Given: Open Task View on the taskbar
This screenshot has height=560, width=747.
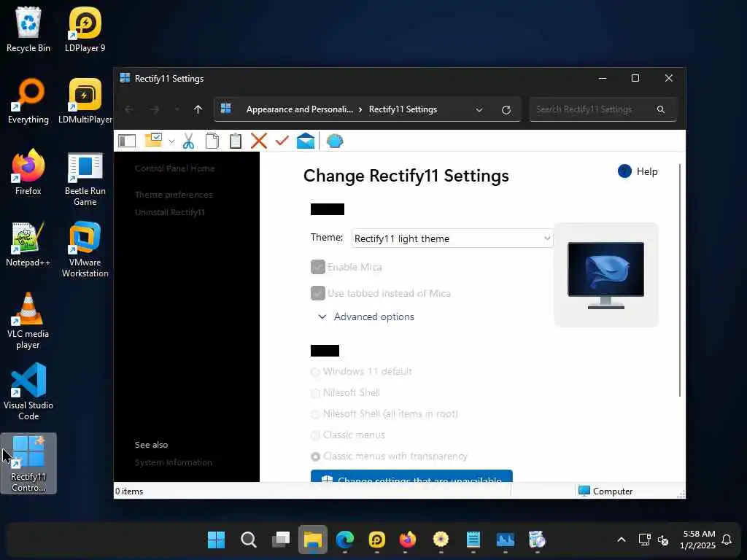Looking at the screenshot, I should 281,540.
